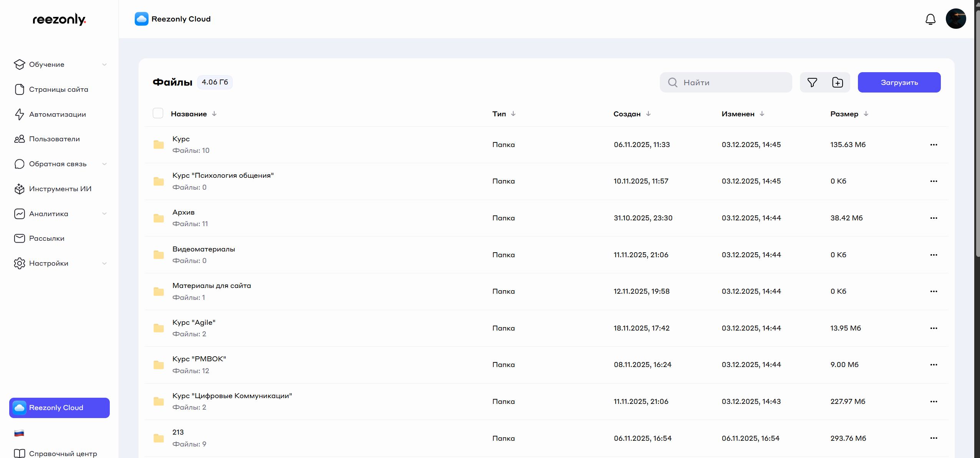This screenshot has height=458, width=980.
Task: Click the filter funnel icon
Action: tap(812, 83)
